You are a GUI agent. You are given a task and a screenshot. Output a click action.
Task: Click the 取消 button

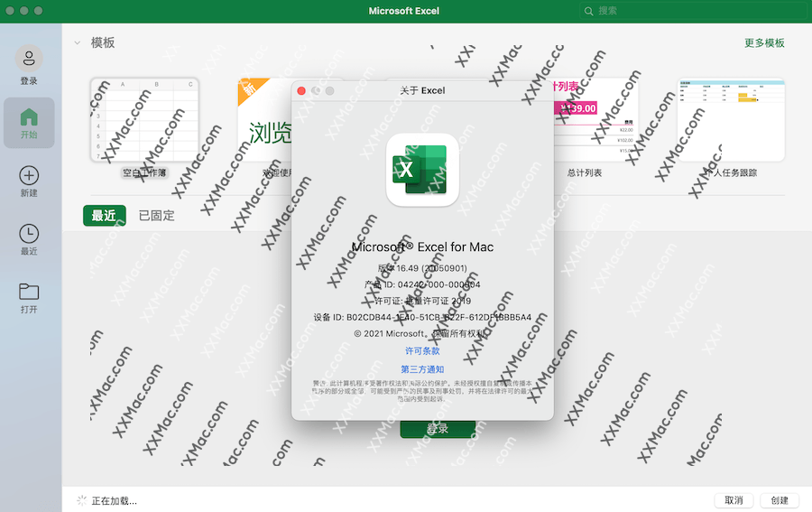coord(734,500)
